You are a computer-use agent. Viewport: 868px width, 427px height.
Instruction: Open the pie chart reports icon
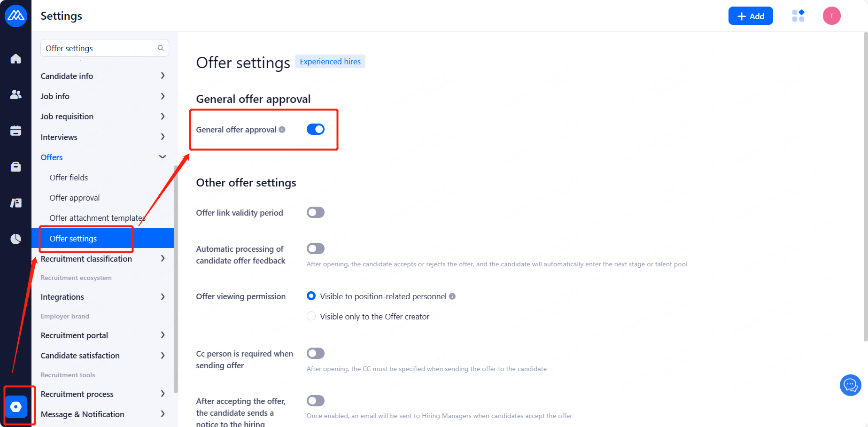[16, 239]
